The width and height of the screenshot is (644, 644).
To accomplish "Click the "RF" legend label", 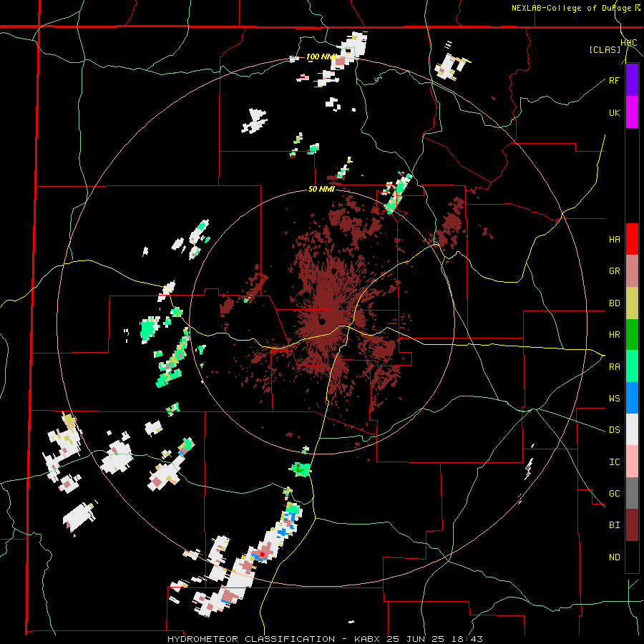I will point(614,80).
